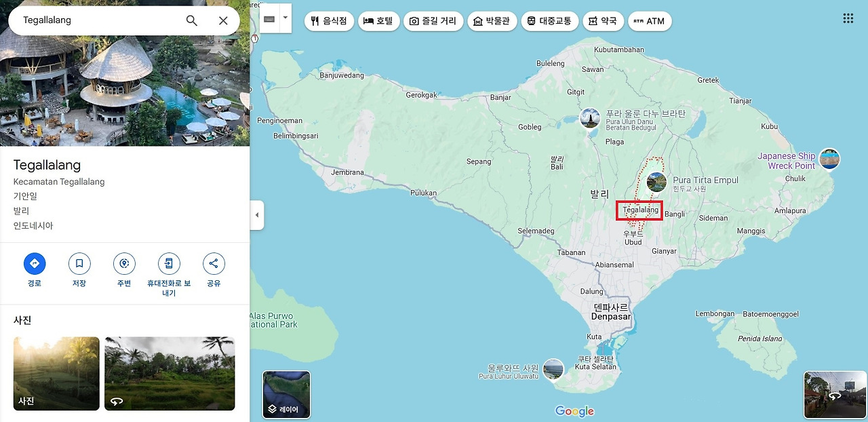Click the Penida Island label

click(x=759, y=339)
